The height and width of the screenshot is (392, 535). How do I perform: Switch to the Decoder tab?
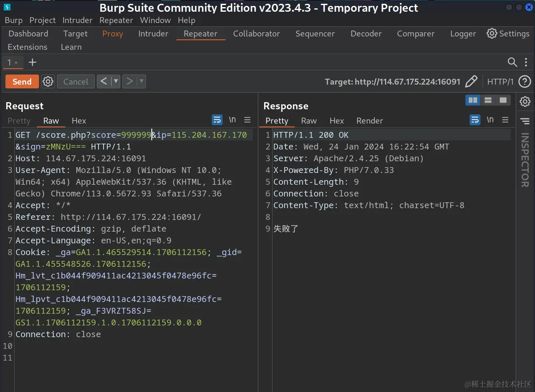366,34
